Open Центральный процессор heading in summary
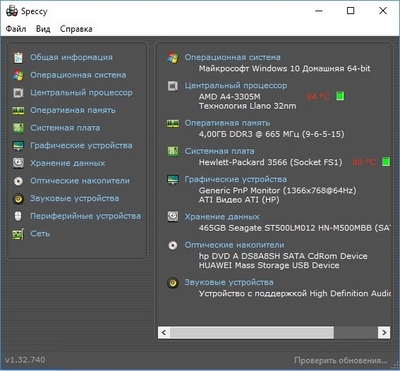The height and width of the screenshot is (371, 400). (236, 86)
